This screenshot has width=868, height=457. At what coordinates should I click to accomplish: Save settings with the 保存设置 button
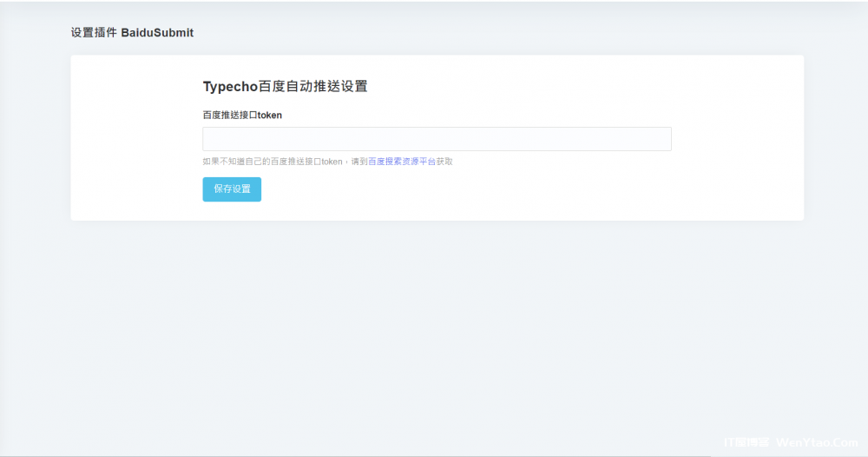232,189
